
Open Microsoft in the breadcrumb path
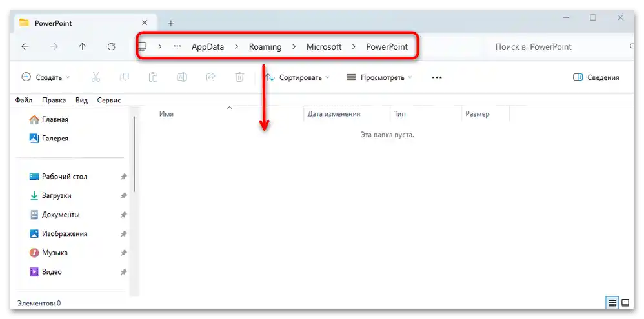pos(324,47)
